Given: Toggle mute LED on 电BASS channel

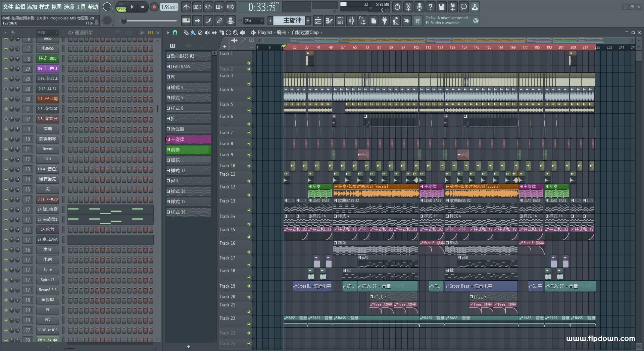Looking at the screenshot, I should coord(6,49).
